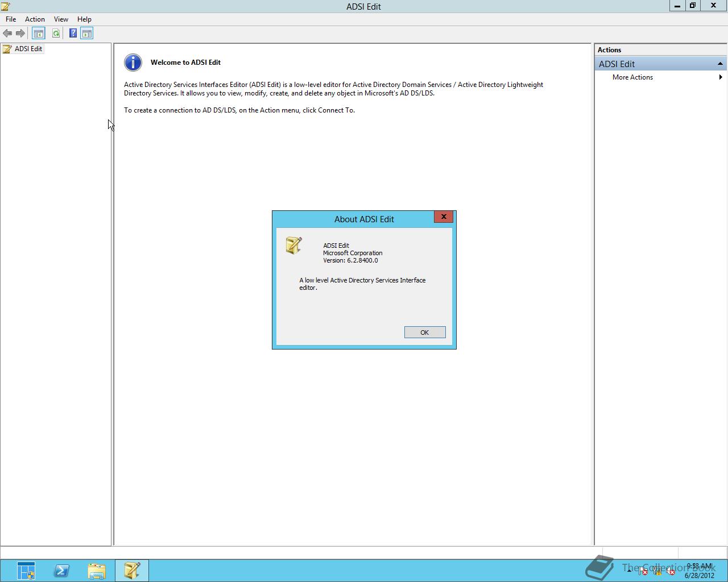The height and width of the screenshot is (582, 728).
Task: Click OK in About ADSI Edit dialog
Action: (x=425, y=332)
